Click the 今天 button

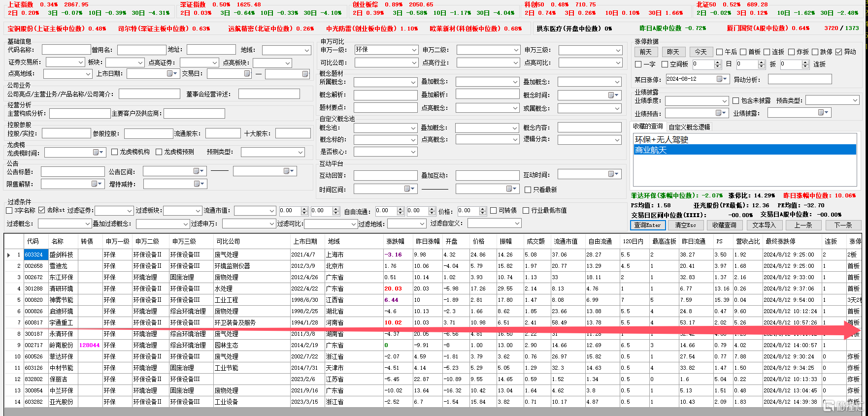pos(701,52)
